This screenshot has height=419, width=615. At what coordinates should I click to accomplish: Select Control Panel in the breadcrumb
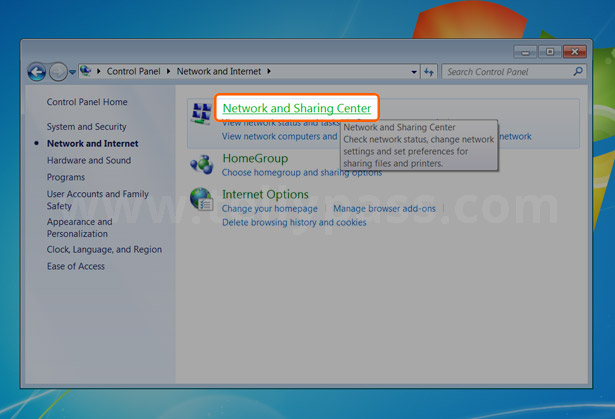(x=133, y=71)
